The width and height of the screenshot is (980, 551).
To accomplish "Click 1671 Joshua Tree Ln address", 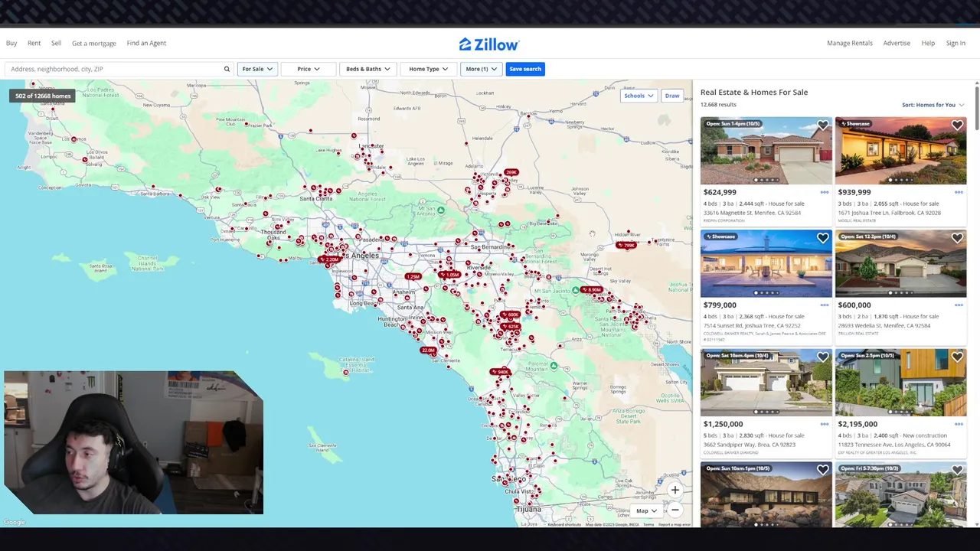I will (889, 213).
